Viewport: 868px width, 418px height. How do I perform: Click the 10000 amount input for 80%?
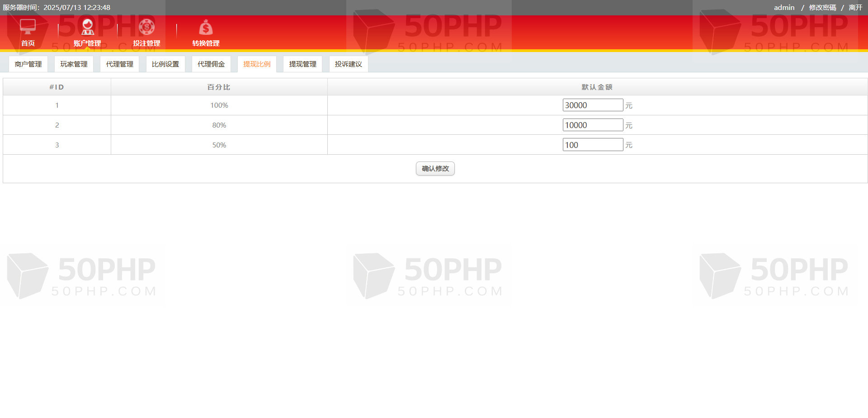click(593, 125)
